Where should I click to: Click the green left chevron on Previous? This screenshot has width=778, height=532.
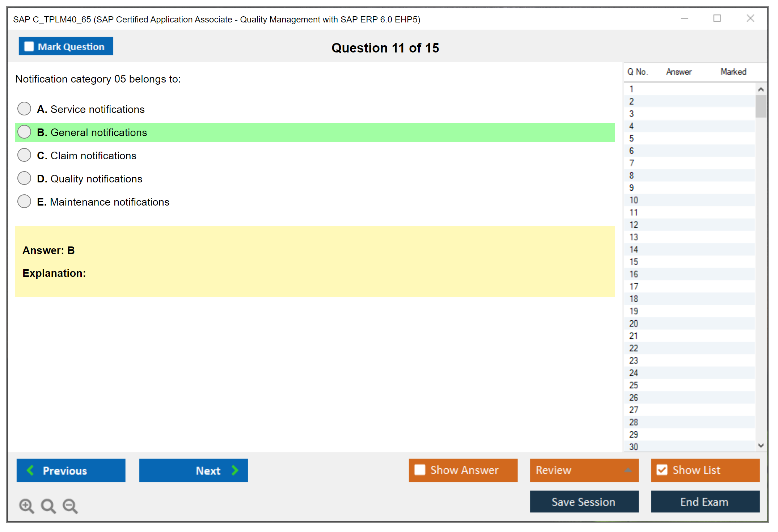click(30, 470)
